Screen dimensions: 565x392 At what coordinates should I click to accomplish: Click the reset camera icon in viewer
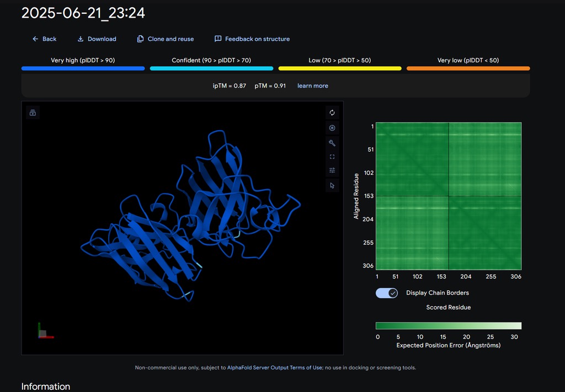point(332,112)
